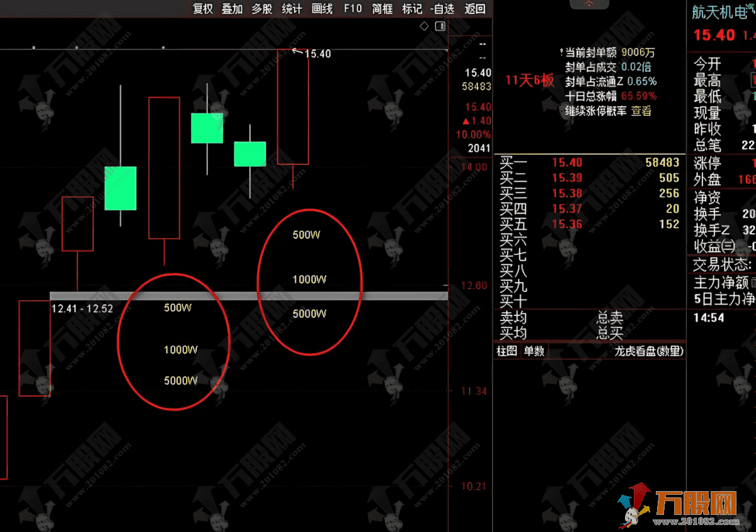Screen dimensions: 756x532
Task: Open the 自选 watchlist menu
Action: pyautogui.click(x=442, y=9)
